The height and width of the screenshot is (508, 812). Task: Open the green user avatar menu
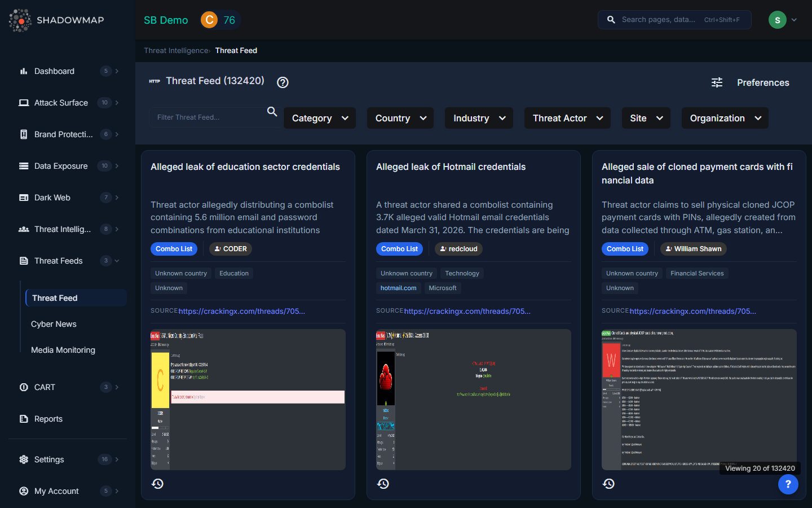tap(782, 20)
